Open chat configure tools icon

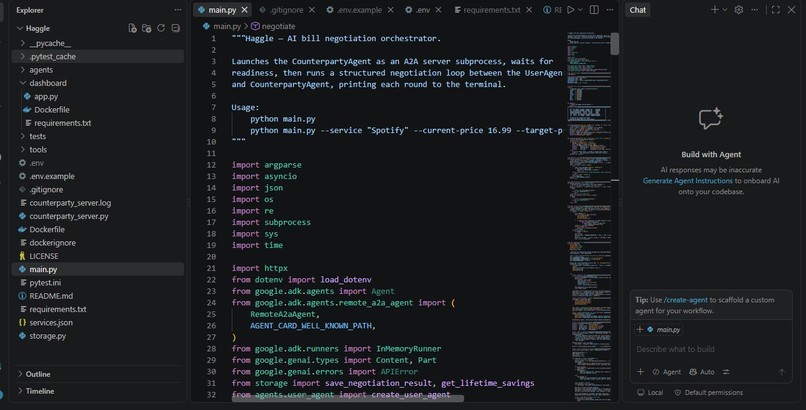pos(726,372)
